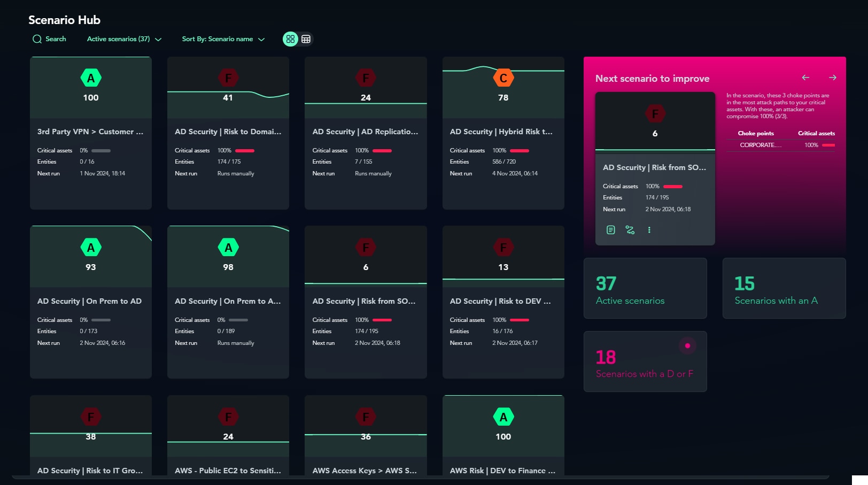Screen dimensions: 868x485
Task: Open report icon on featured scenario card
Action: pyautogui.click(x=610, y=230)
